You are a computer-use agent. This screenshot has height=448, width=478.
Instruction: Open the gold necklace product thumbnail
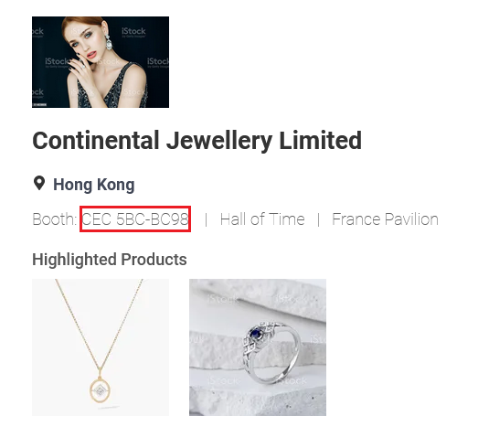pyautogui.click(x=101, y=347)
